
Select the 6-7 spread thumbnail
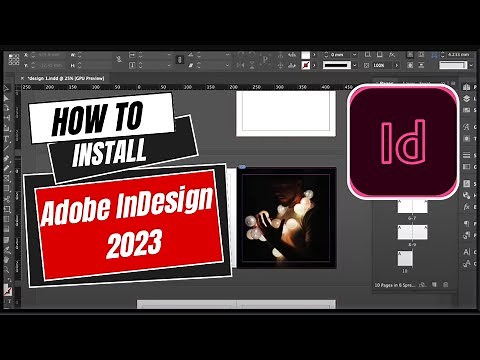click(x=412, y=206)
